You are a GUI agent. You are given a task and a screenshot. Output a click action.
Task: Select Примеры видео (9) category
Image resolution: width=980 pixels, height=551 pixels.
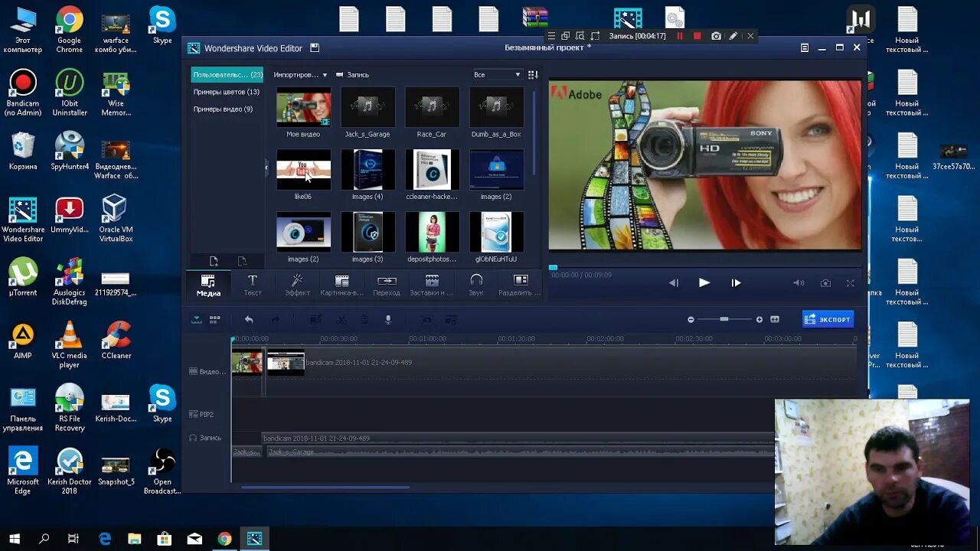pos(223,109)
